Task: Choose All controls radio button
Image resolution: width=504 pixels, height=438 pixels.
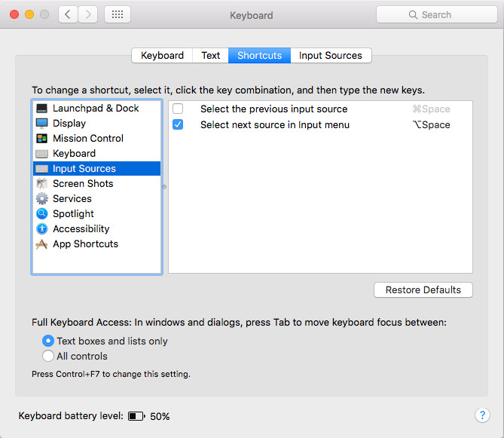Action: (x=48, y=356)
